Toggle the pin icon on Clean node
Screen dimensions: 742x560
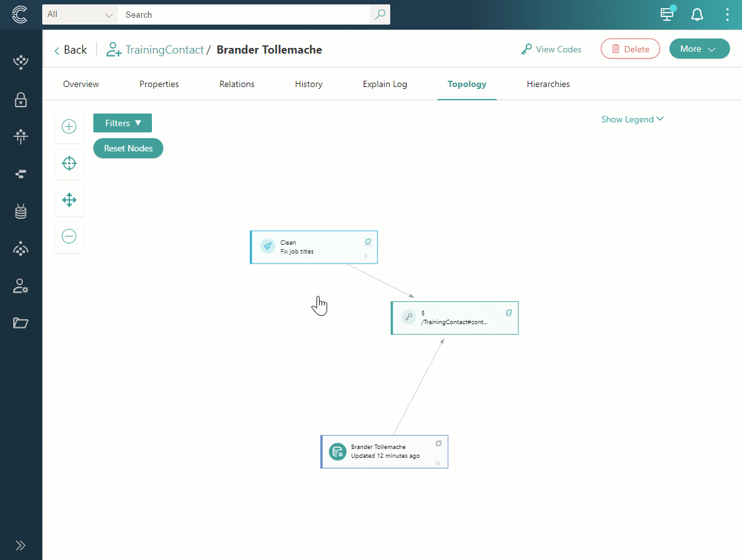point(368,242)
